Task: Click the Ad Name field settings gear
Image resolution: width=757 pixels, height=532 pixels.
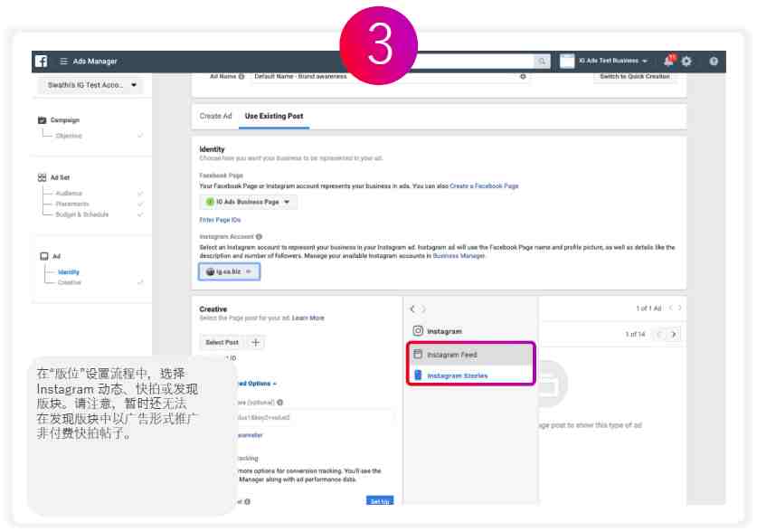Action: 523,76
